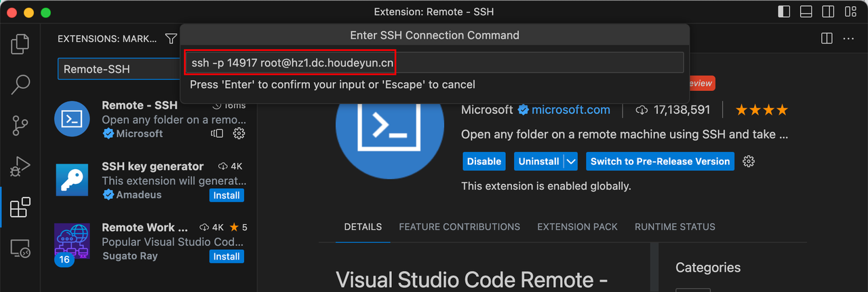Click the filter extensions funnel icon
Viewport: 868px width, 292px height.
click(171, 39)
